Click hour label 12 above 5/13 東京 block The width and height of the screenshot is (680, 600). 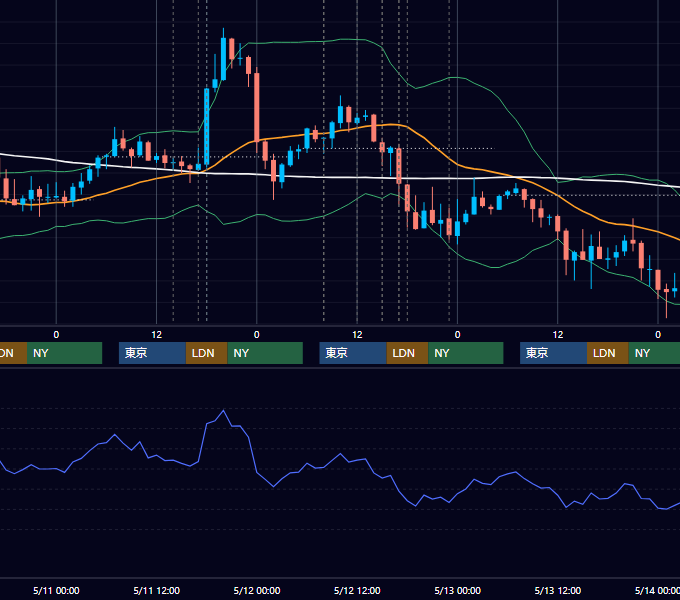pyautogui.click(x=558, y=335)
